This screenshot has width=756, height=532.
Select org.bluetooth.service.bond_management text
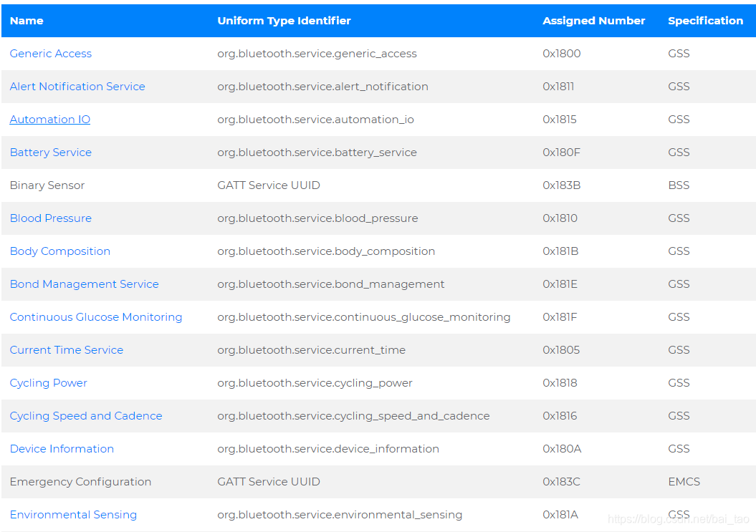331,284
